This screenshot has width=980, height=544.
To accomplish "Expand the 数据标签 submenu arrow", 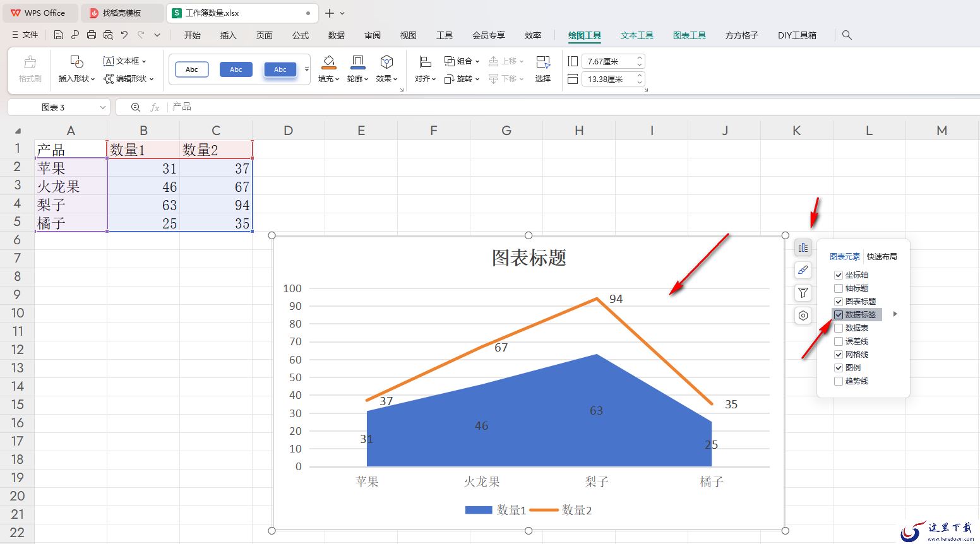I will (895, 314).
